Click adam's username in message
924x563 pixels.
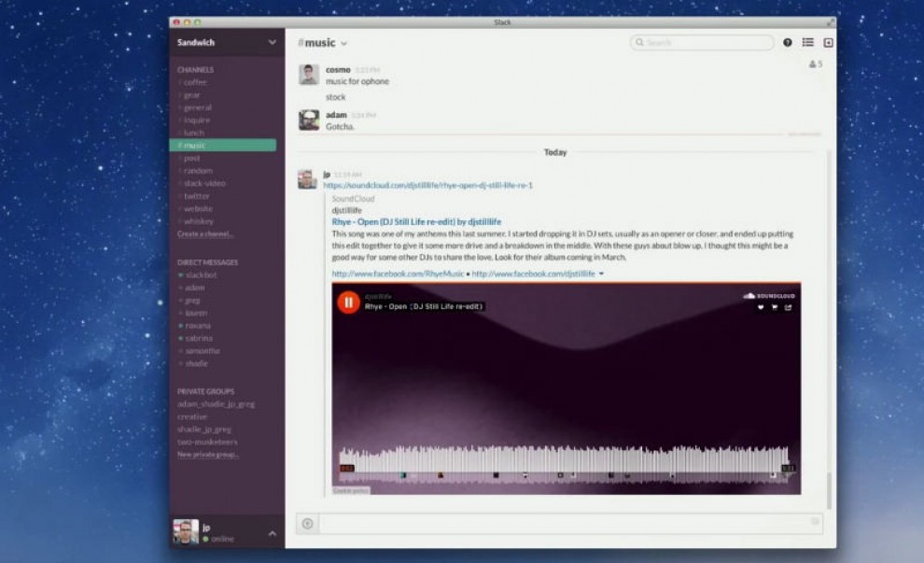(x=337, y=115)
